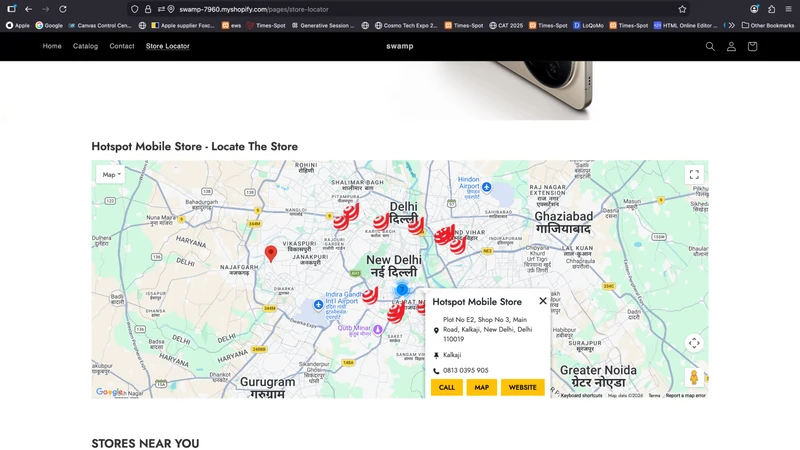The image size is (800, 450).
Task: Open the Other Bookmarks folder
Action: [767, 25]
